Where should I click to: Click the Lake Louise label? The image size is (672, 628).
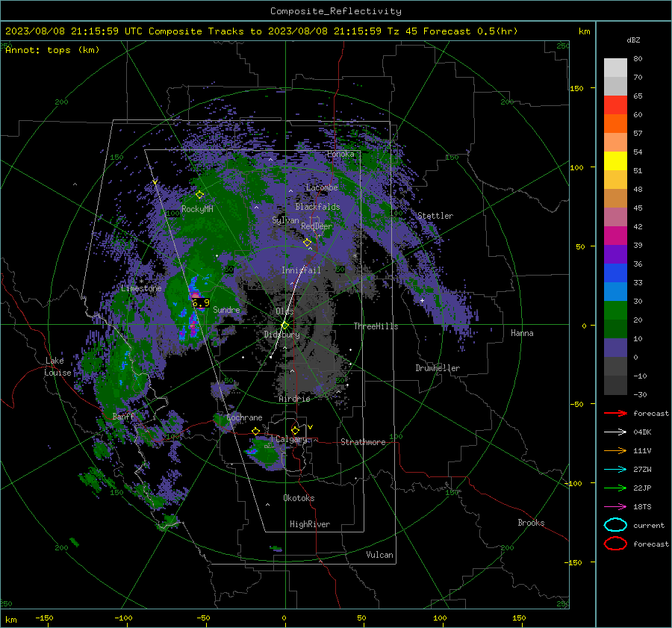[57, 367]
